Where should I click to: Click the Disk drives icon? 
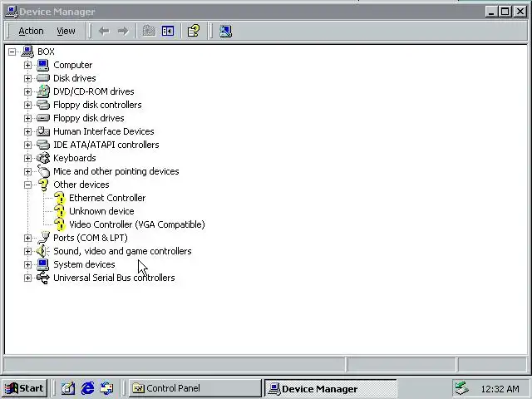click(x=43, y=78)
